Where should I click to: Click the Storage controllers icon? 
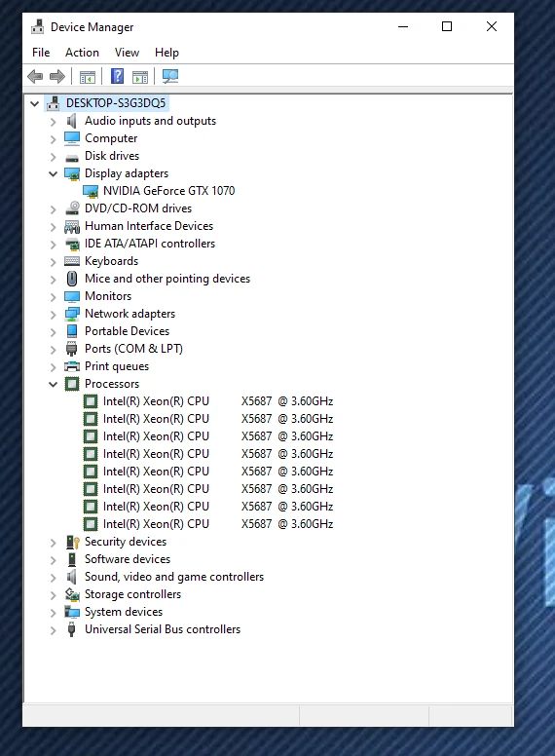click(72, 594)
